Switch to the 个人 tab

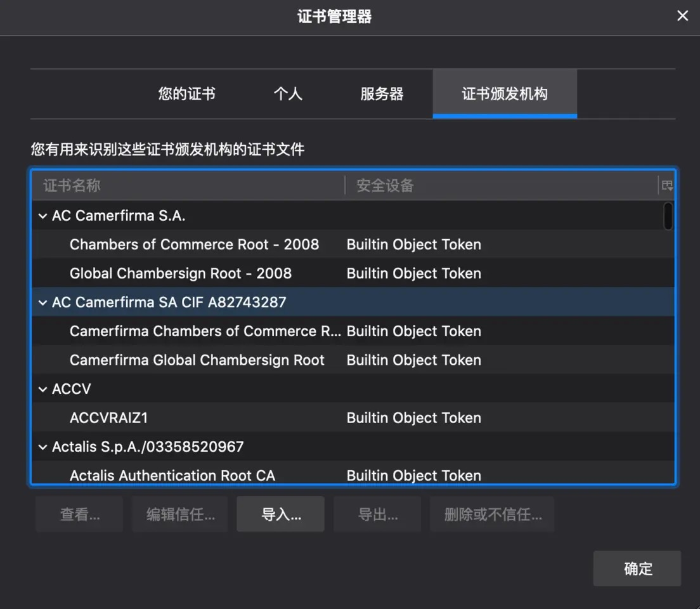pos(288,94)
